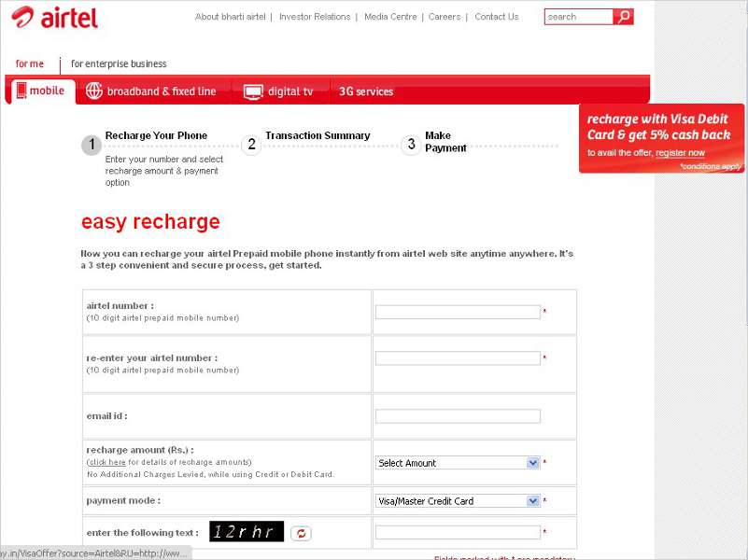Focus the search box
The width and height of the screenshot is (748, 560).
pyautogui.click(x=579, y=17)
